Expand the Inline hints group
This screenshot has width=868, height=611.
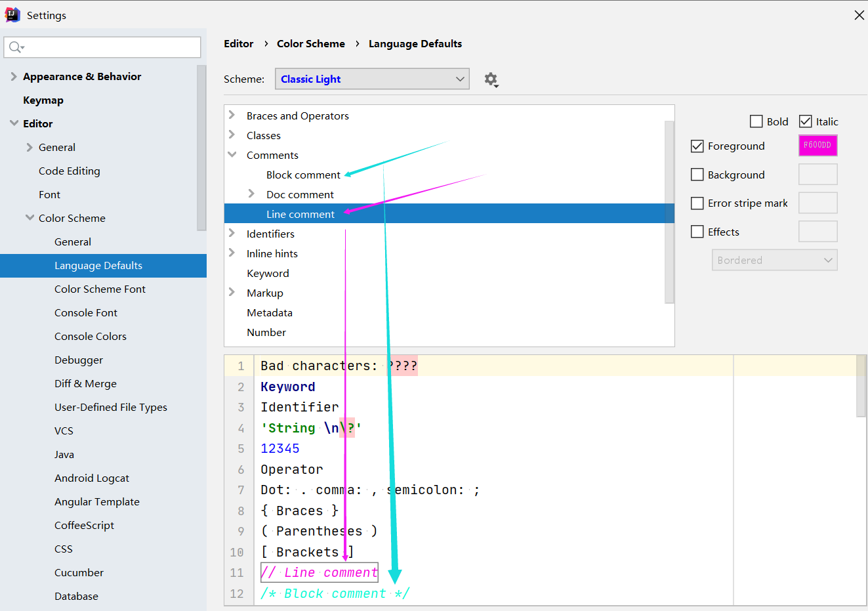[232, 253]
